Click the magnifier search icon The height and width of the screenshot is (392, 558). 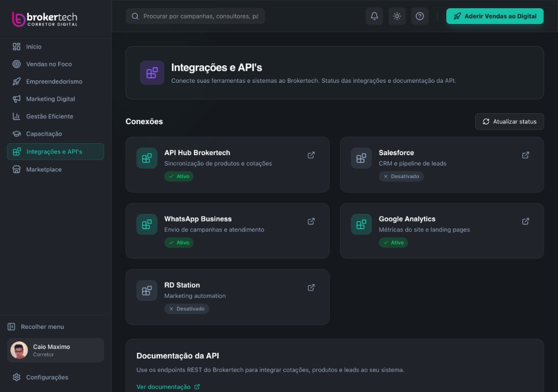point(135,16)
